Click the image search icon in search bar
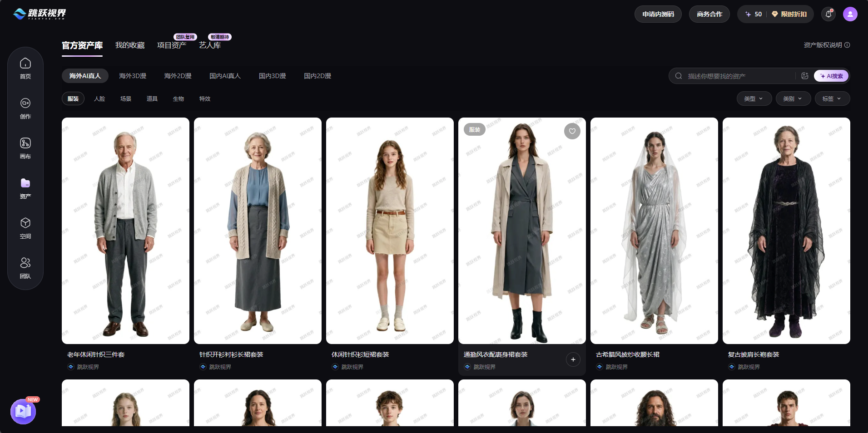The width and height of the screenshot is (868, 433). pyautogui.click(x=805, y=76)
